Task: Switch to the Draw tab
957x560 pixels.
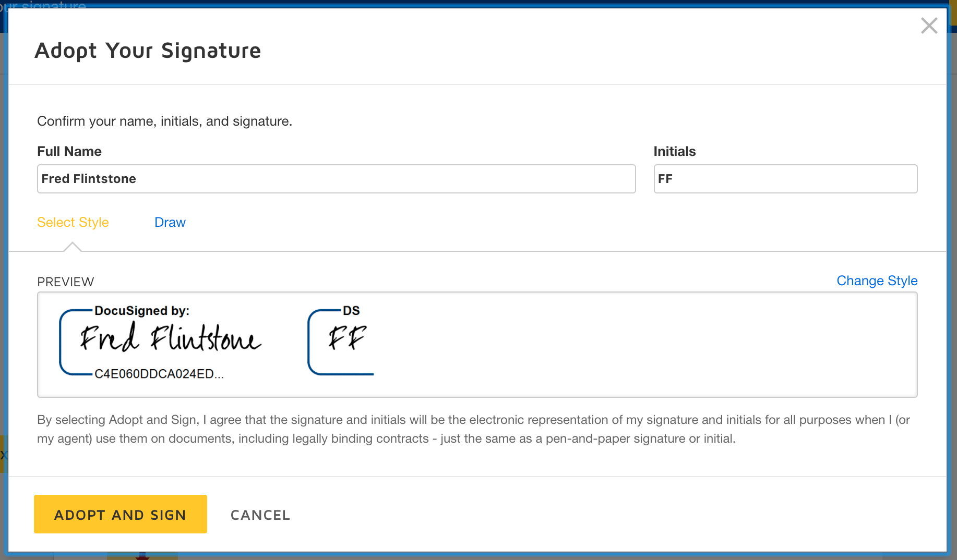Action: pos(170,222)
